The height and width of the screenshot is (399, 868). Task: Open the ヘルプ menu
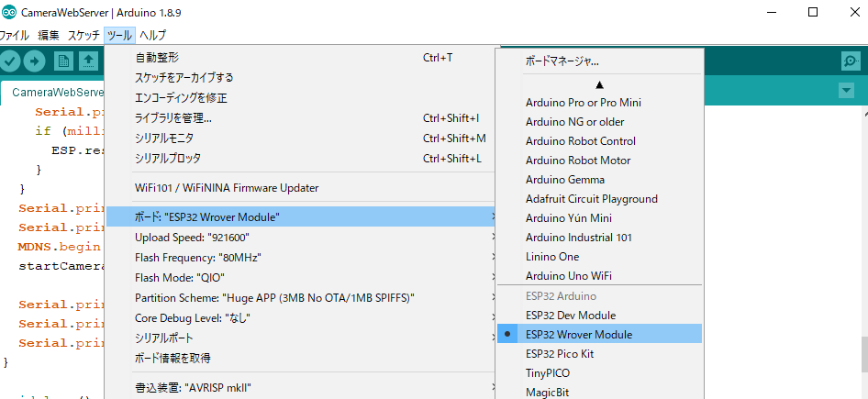pos(152,36)
